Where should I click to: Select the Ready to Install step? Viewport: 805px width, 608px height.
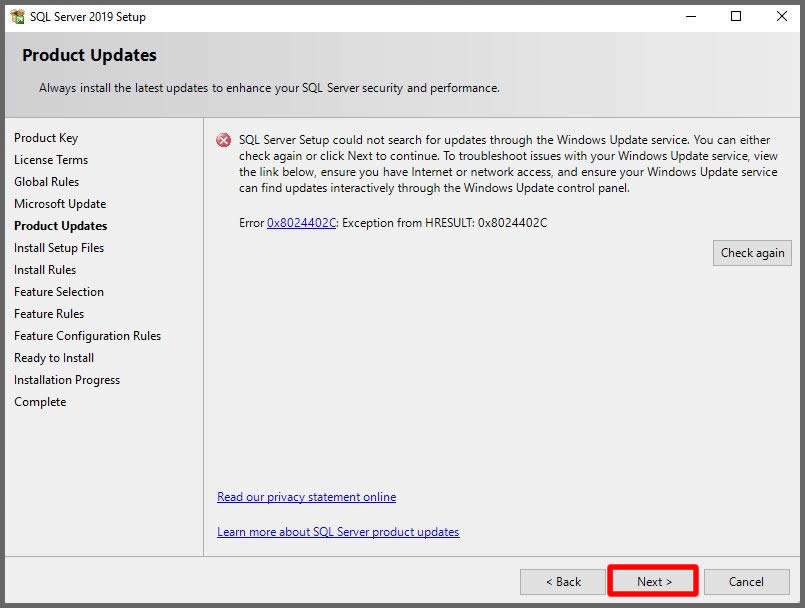click(54, 358)
